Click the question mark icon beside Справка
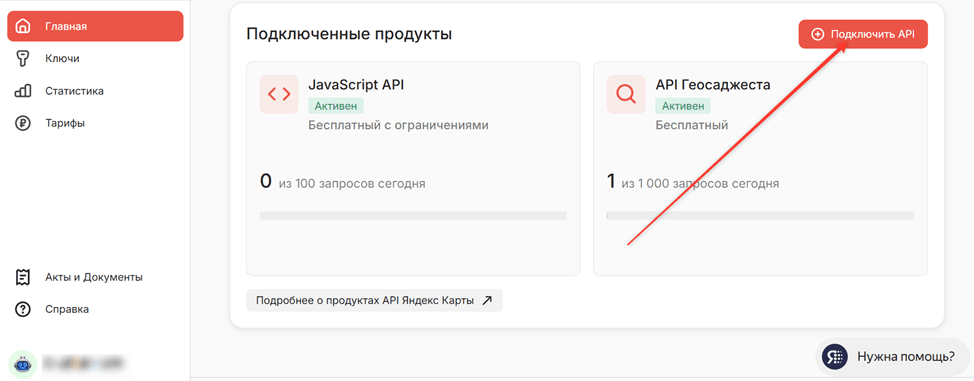This screenshot has height=381, width=974. click(x=22, y=309)
